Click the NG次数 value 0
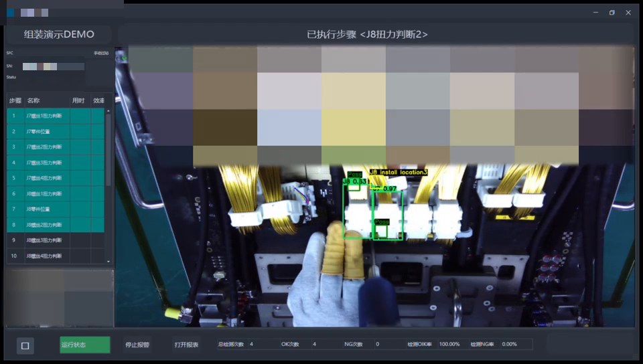 (x=377, y=345)
